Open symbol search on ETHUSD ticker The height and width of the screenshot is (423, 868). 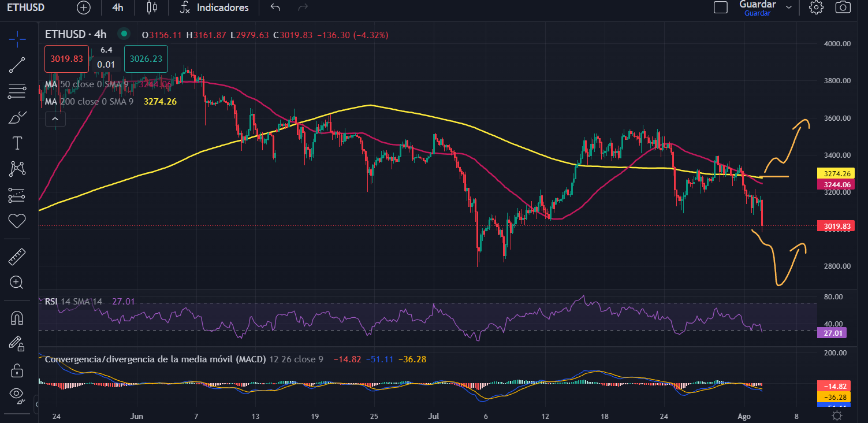point(25,8)
